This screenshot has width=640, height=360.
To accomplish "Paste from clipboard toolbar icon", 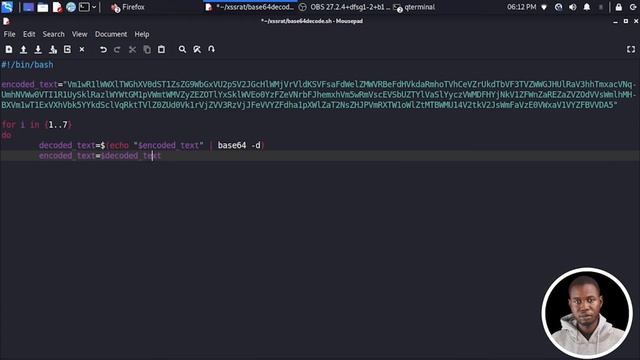I will tap(162, 49).
